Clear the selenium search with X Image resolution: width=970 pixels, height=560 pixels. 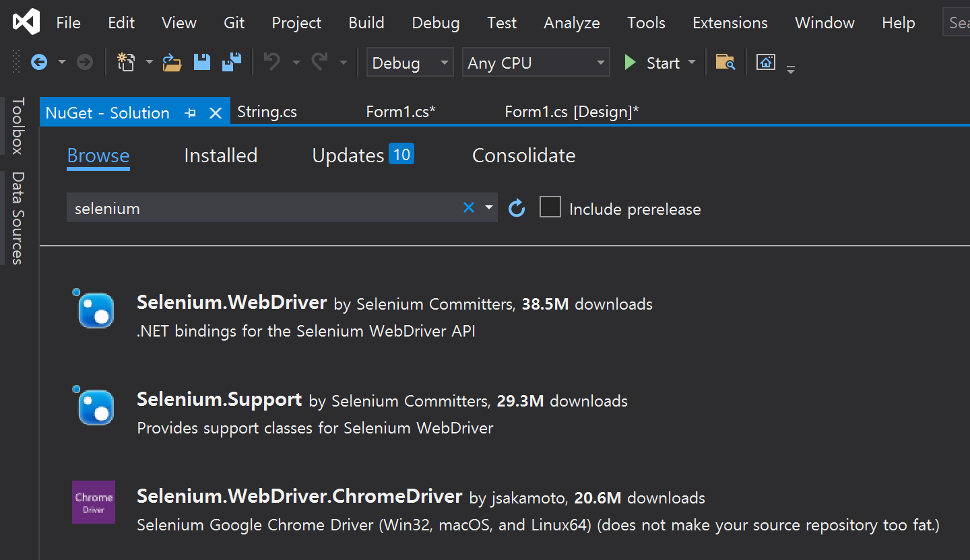[469, 208]
